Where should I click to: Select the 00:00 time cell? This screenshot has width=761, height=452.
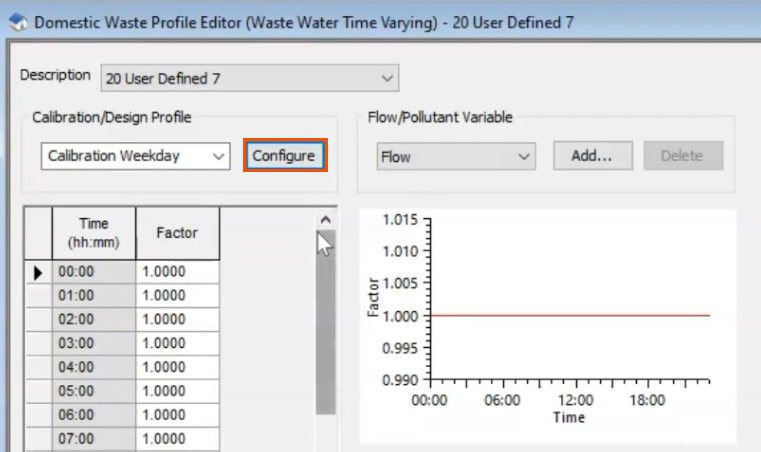[x=94, y=271]
